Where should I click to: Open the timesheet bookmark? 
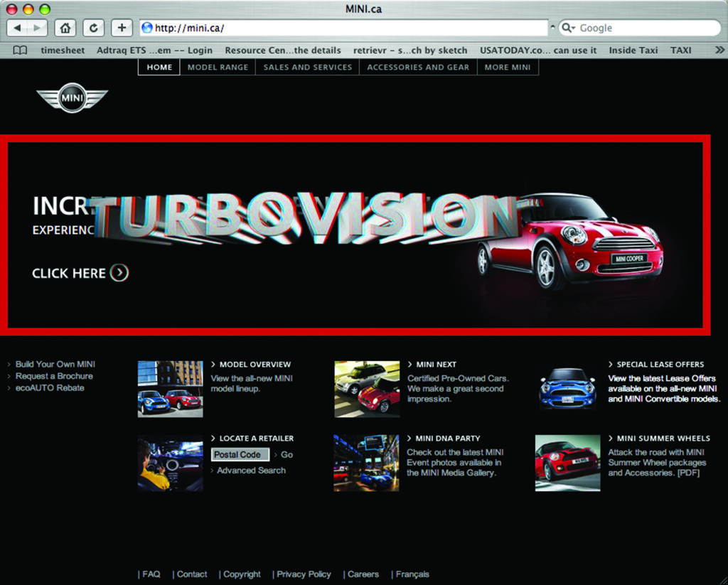pos(63,50)
